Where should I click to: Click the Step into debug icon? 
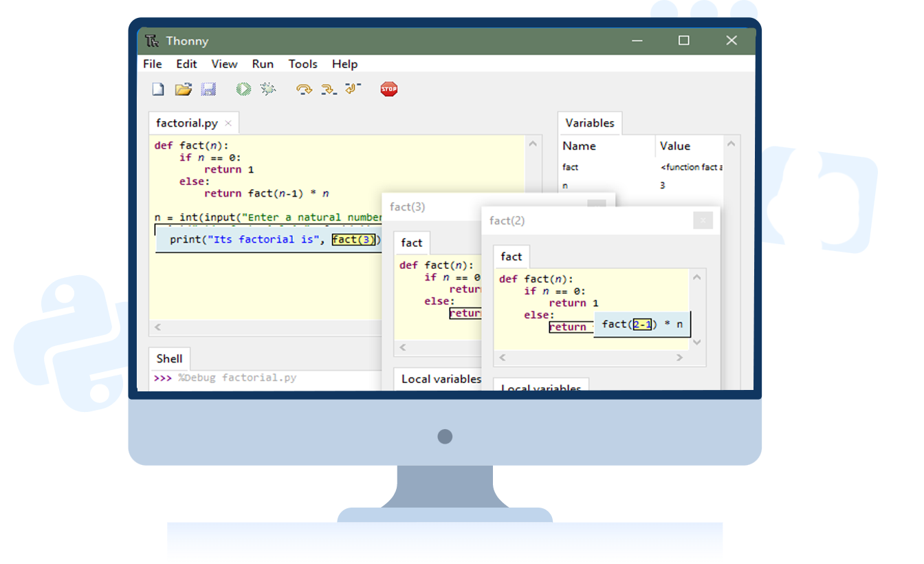pyautogui.click(x=329, y=89)
